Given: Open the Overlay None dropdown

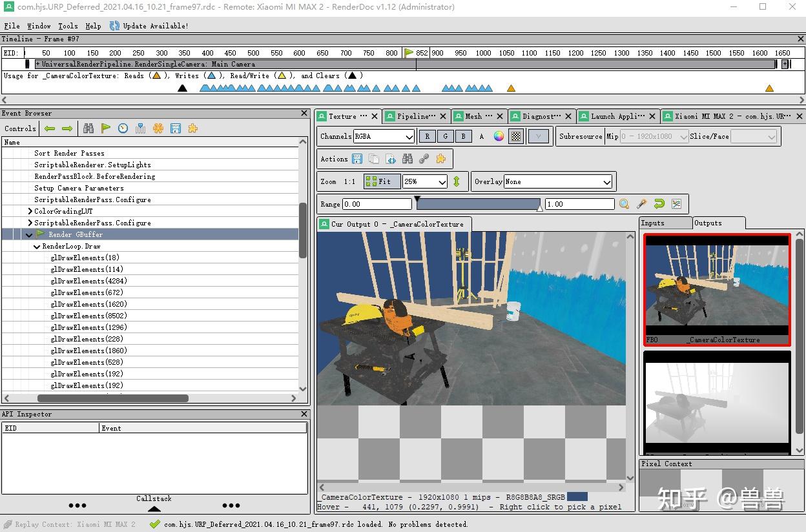Looking at the screenshot, I should tap(558, 181).
